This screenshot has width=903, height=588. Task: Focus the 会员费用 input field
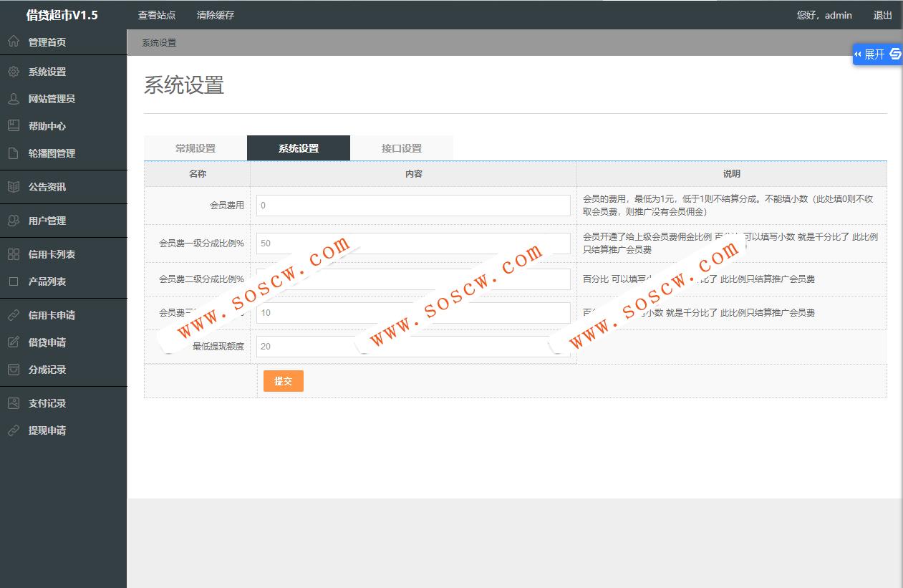point(413,206)
